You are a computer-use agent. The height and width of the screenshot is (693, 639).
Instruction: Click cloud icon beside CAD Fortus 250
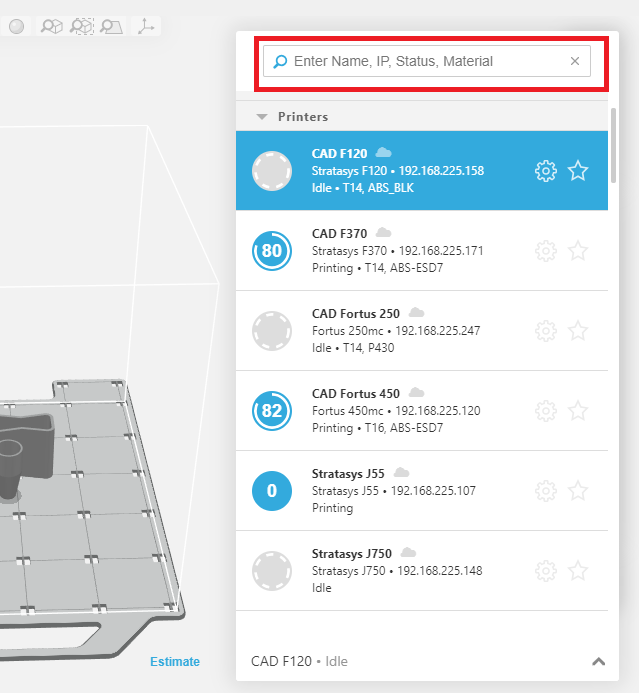pos(416,312)
